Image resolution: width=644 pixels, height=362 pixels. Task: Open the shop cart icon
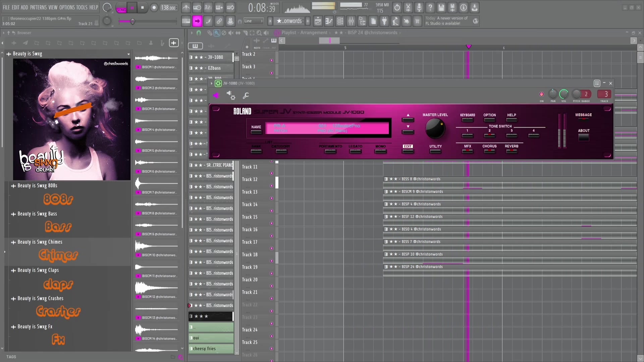click(x=417, y=21)
